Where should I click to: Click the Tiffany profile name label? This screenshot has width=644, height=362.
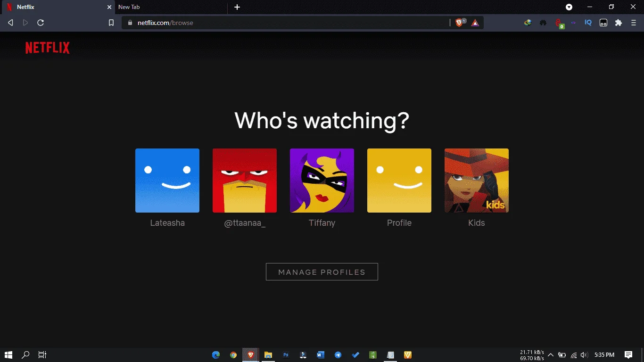[x=322, y=223]
